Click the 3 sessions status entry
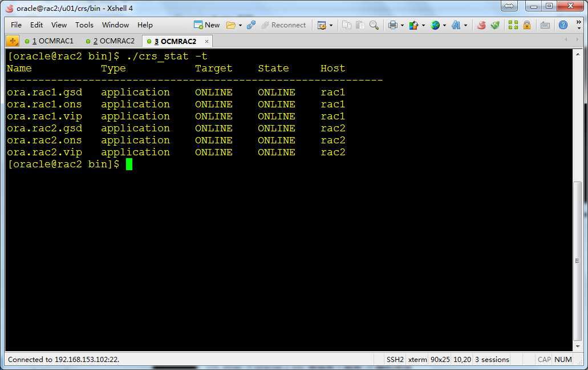Image resolution: width=588 pixels, height=370 pixels. [492, 360]
